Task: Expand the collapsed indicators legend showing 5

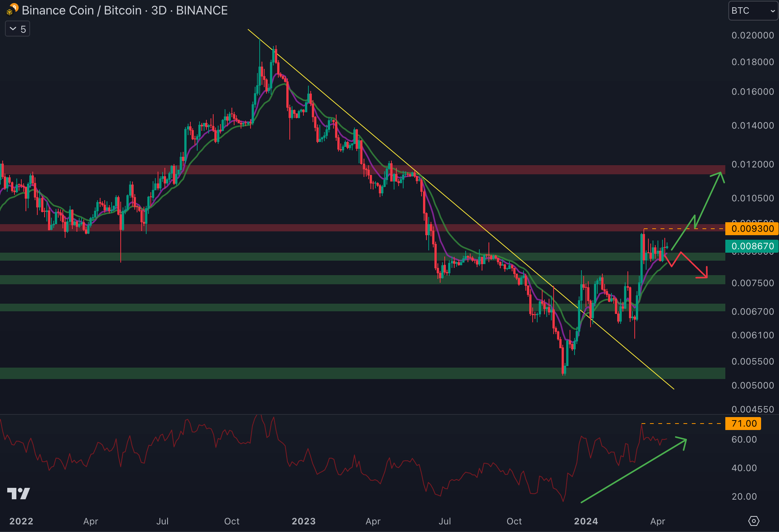Action: pos(18,29)
